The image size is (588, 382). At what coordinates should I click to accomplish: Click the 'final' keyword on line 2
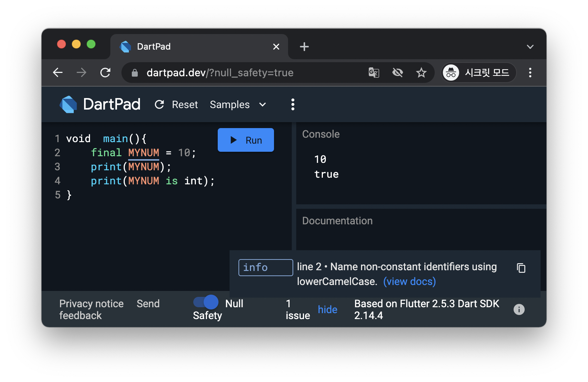(106, 153)
